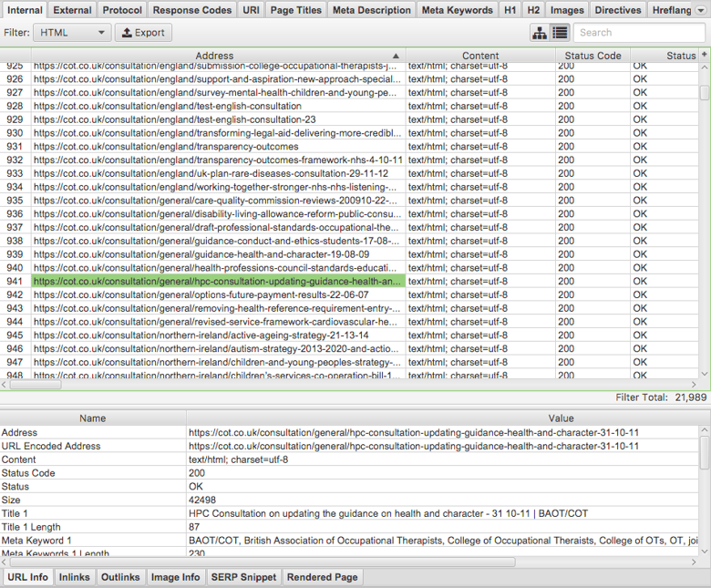
Task: Select row 936 disability-living-allowance URL
Action: pyautogui.click(x=217, y=213)
